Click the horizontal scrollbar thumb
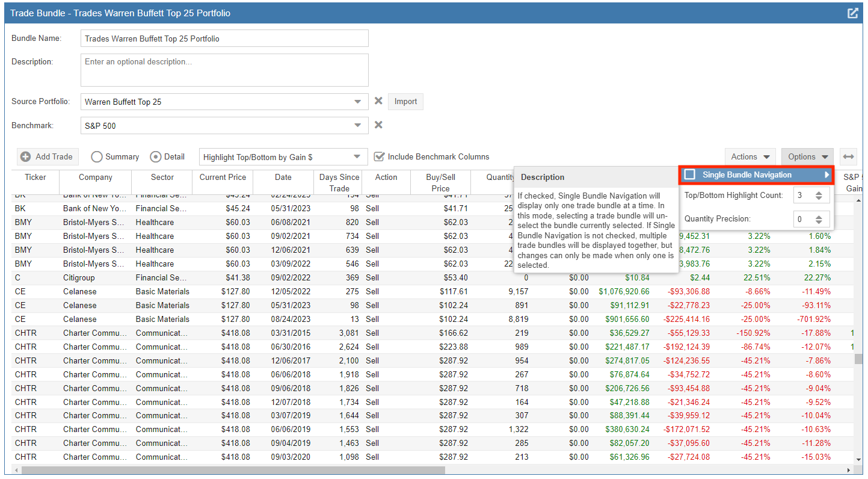868x479 pixels. 233,470
